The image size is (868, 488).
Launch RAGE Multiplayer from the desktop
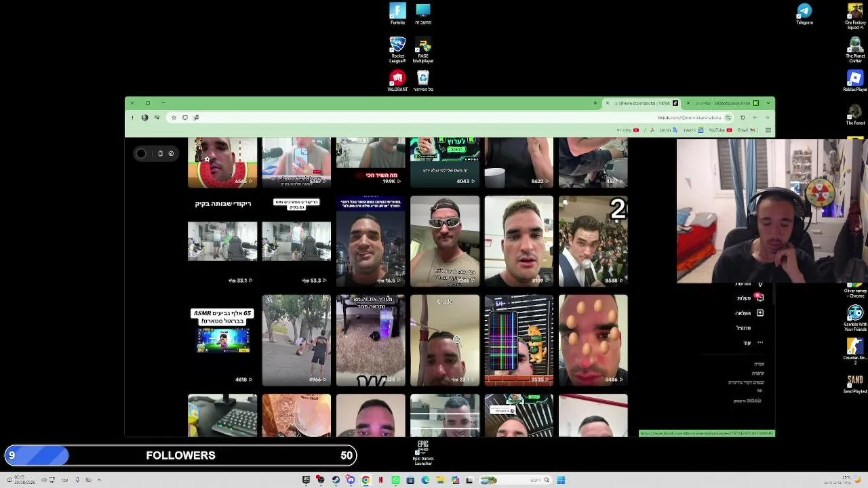423,49
